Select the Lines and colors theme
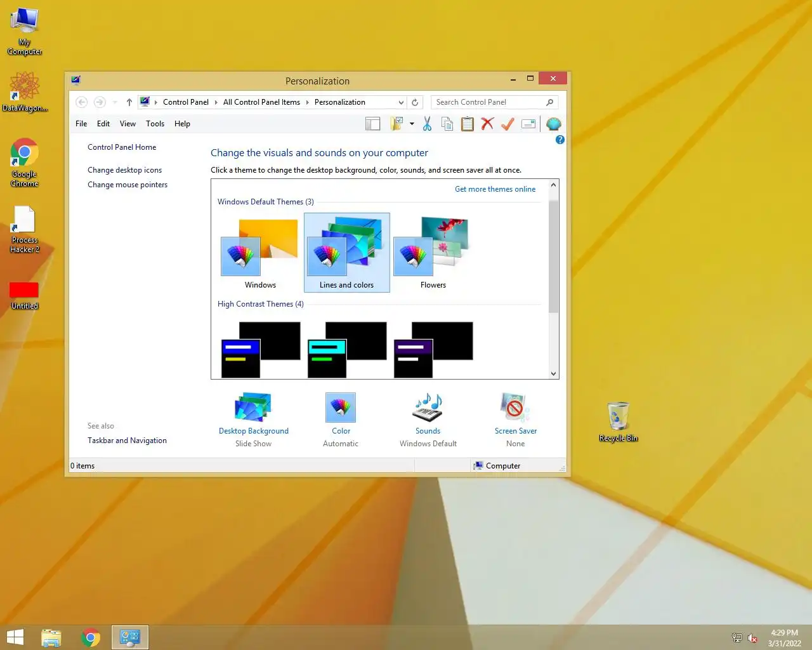Viewport: 812px width, 650px height. pos(346,253)
